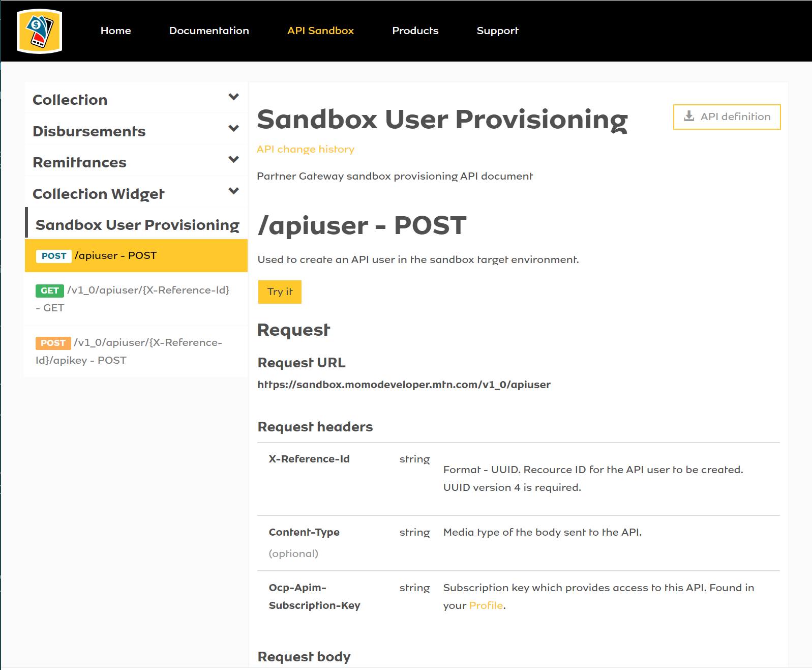The width and height of the screenshot is (812, 670).
Task: Open the Support menu item
Action: click(498, 31)
